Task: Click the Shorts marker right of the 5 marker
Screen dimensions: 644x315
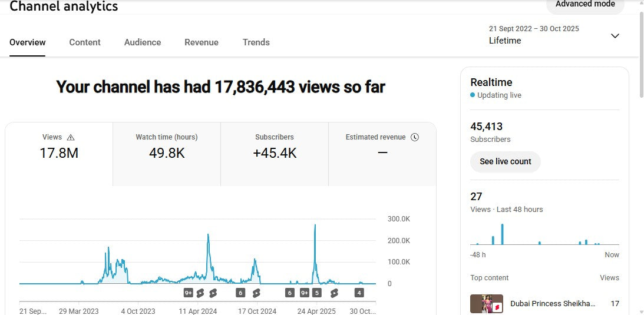Action: click(x=334, y=293)
